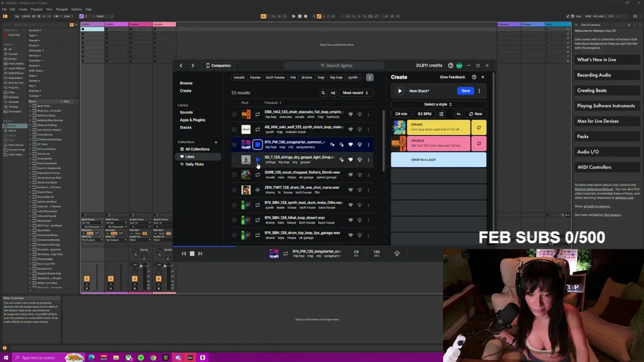Expand the Content filter in Ableton browser
The height and width of the screenshot is (362, 644).
point(35,30)
